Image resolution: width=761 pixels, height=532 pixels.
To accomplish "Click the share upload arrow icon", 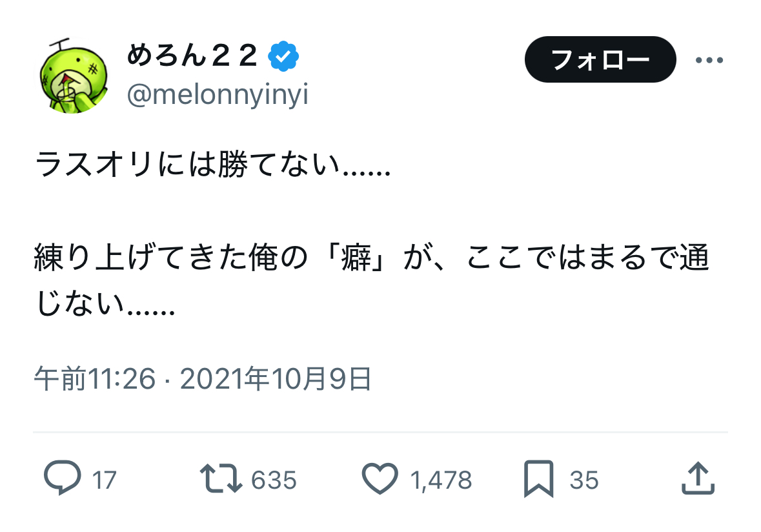I will (698, 478).
